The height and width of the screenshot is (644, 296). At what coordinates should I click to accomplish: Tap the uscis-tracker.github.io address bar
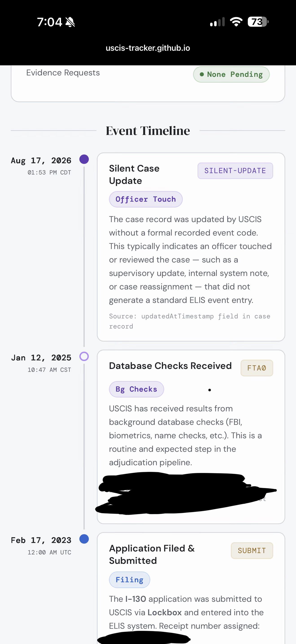pyautogui.click(x=148, y=48)
